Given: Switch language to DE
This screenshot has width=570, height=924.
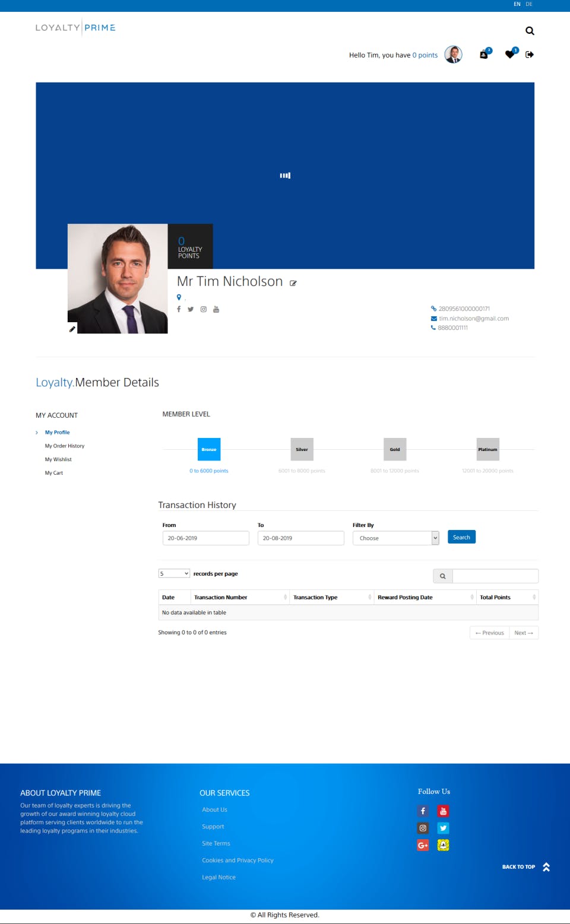Looking at the screenshot, I should coord(529,4).
